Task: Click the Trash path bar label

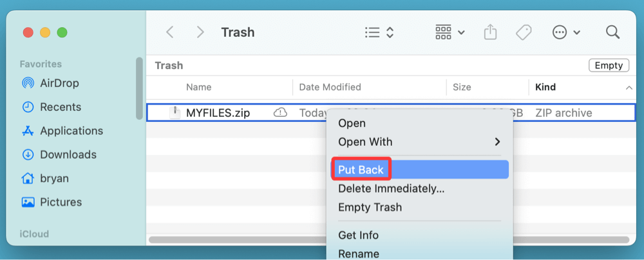Action: pos(169,65)
